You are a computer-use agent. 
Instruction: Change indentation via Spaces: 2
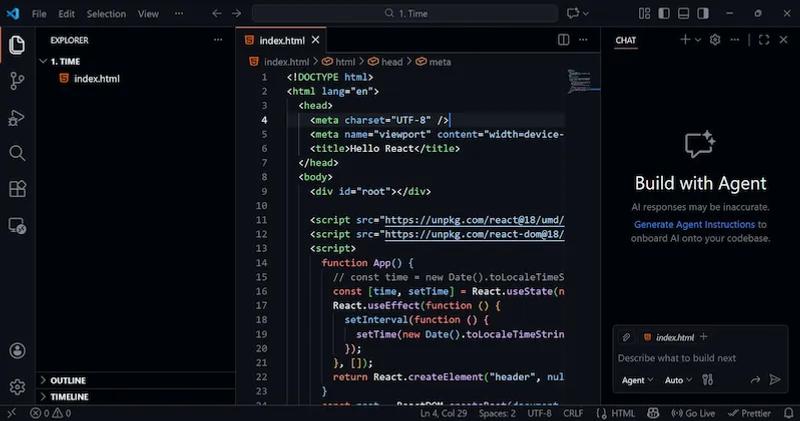(497, 413)
